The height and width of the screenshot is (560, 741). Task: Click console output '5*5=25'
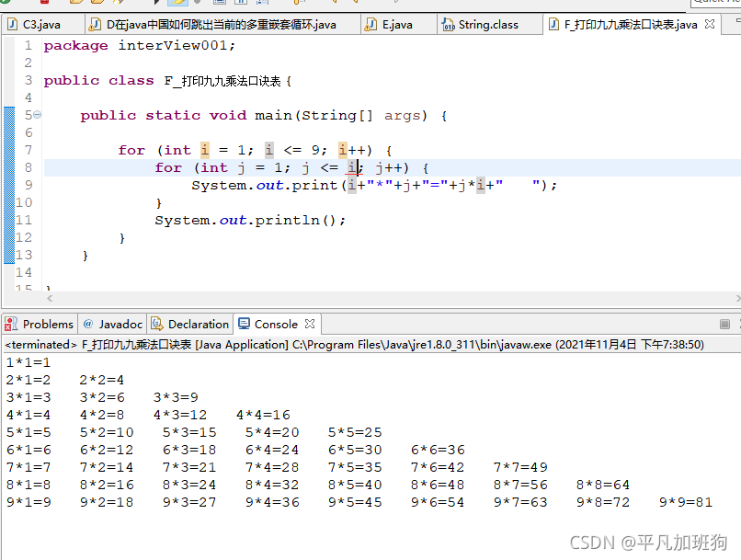point(355,432)
